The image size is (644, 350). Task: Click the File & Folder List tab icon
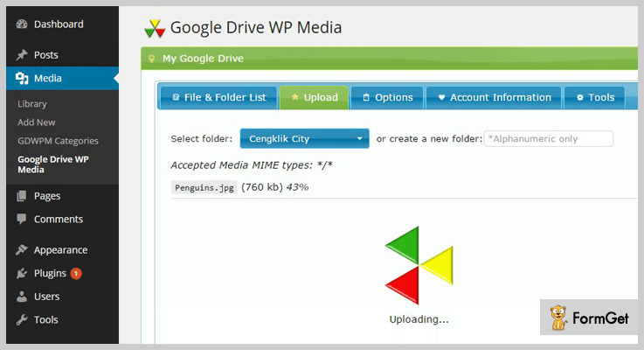click(177, 97)
